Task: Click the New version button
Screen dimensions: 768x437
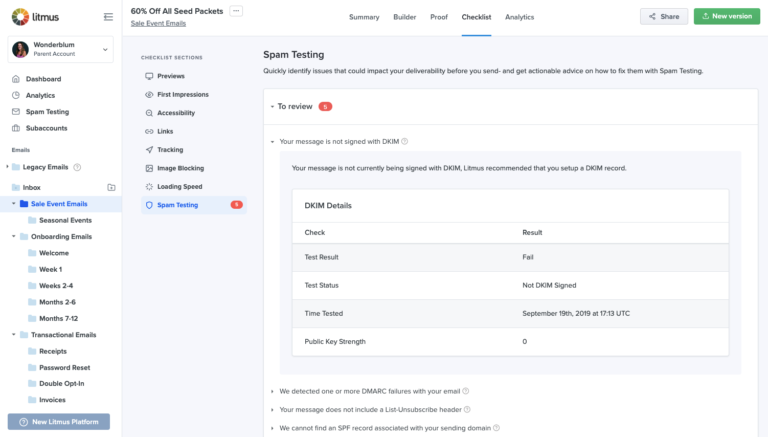Action: [x=727, y=17]
